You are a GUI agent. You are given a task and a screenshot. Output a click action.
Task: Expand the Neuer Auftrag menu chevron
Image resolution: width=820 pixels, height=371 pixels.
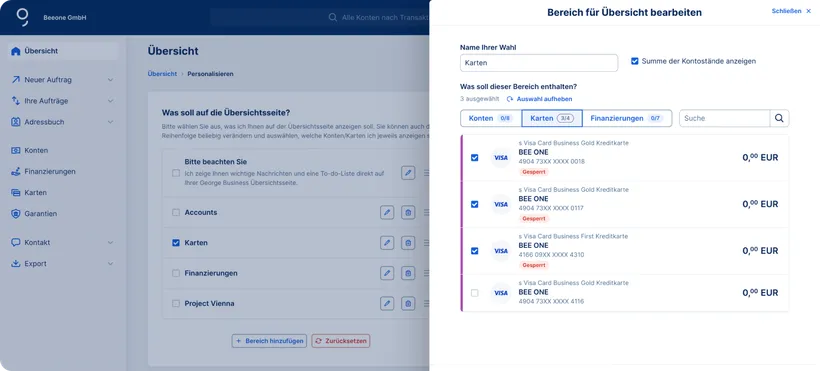click(x=110, y=80)
